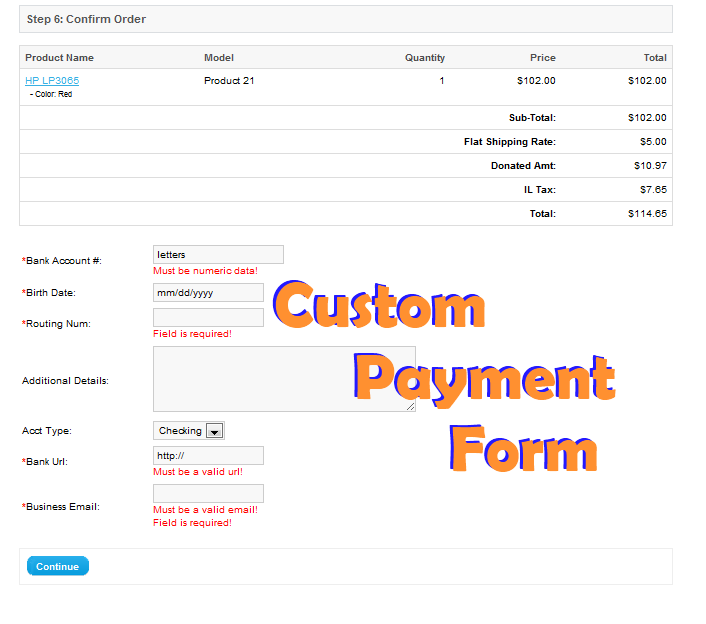Click the Acct Type label
Viewport: 706px width, 624px height.
click(47, 431)
